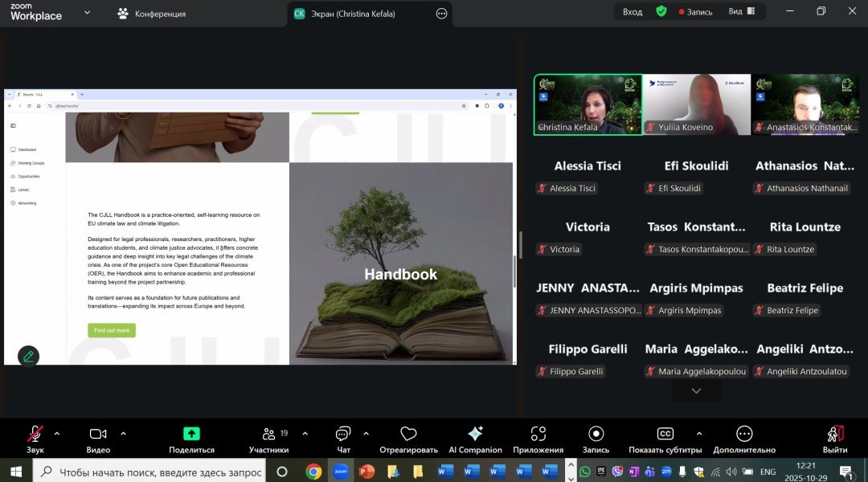Click the green annotation pencil icon
Image resolution: width=868 pixels, height=482 pixels.
pos(29,356)
